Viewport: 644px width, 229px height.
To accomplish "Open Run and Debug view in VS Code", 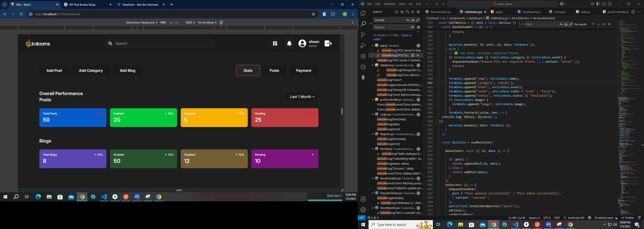I will tap(363, 45).
